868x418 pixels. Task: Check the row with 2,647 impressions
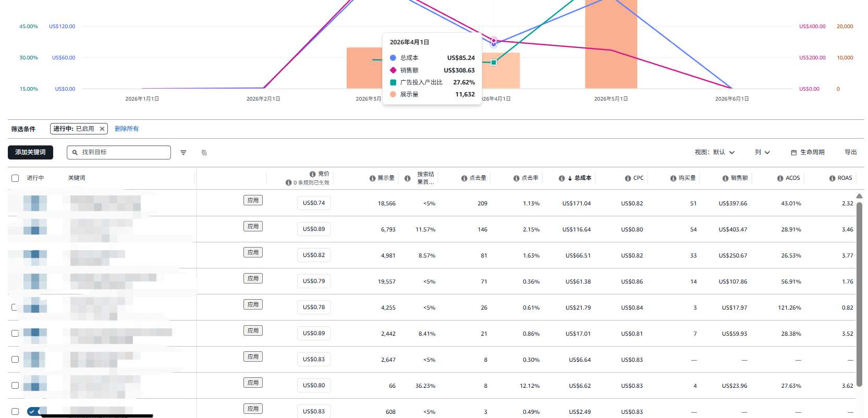click(x=15, y=360)
